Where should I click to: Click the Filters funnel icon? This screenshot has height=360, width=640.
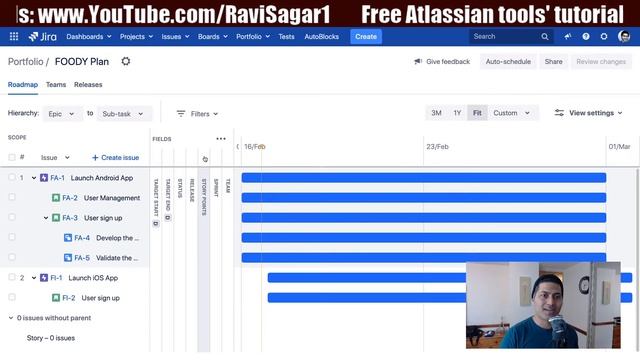pyautogui.click(x=181, y=113)
